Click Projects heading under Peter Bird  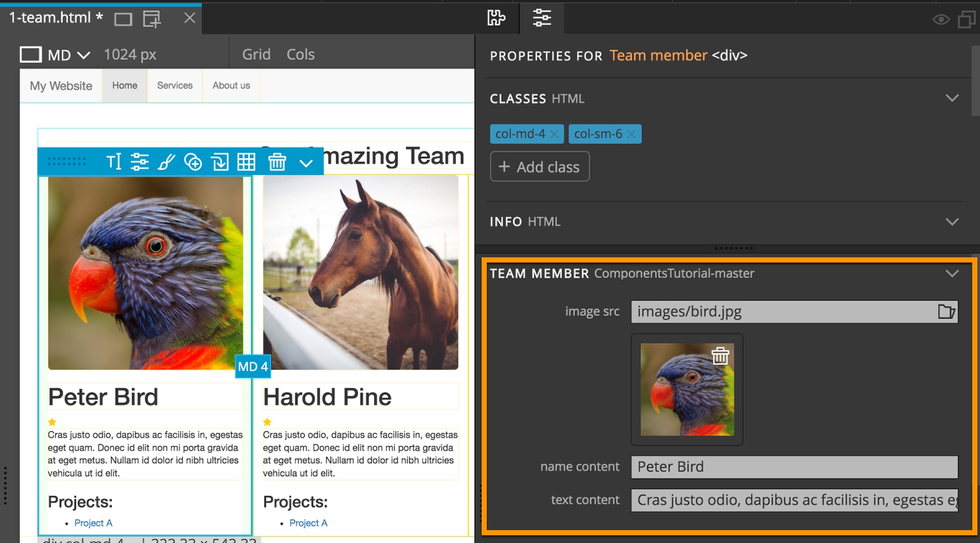80,502
